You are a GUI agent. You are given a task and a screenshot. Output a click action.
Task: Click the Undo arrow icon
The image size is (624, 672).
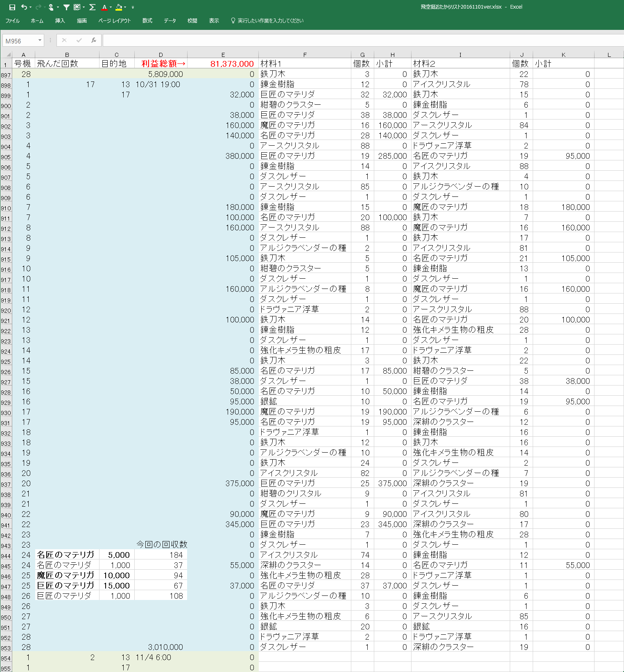[x=24, y=7]
